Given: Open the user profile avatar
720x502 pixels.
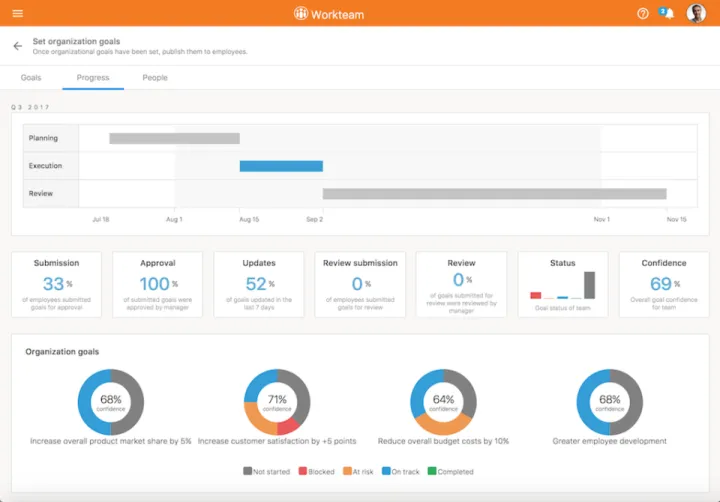Looking at the screenshot, I should (696, 13).
